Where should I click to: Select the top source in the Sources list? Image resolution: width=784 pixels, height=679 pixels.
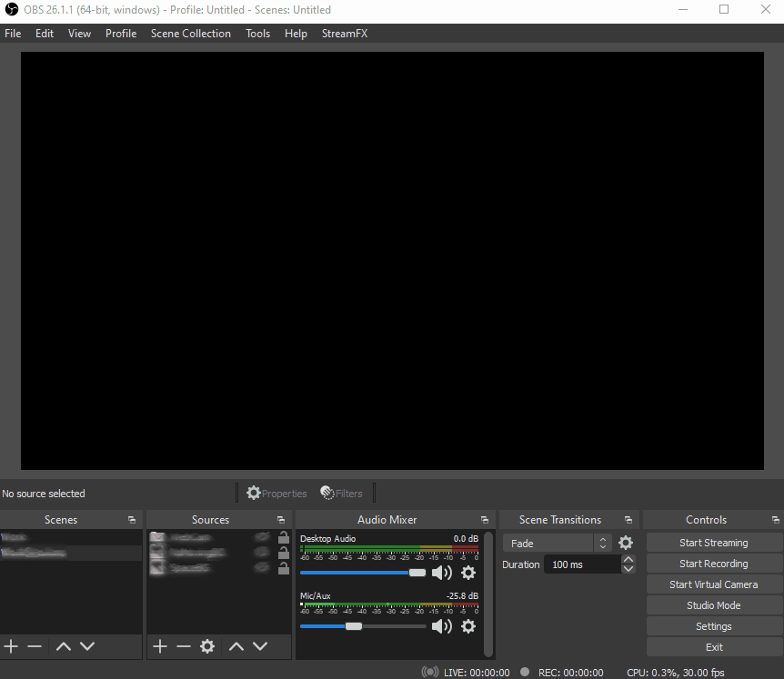(219, 537)
